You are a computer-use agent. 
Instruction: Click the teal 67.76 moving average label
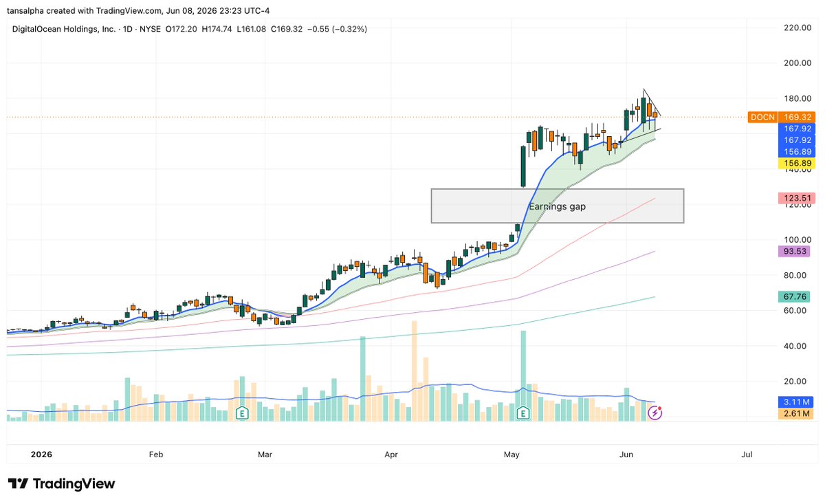click(x=795, y=297)
